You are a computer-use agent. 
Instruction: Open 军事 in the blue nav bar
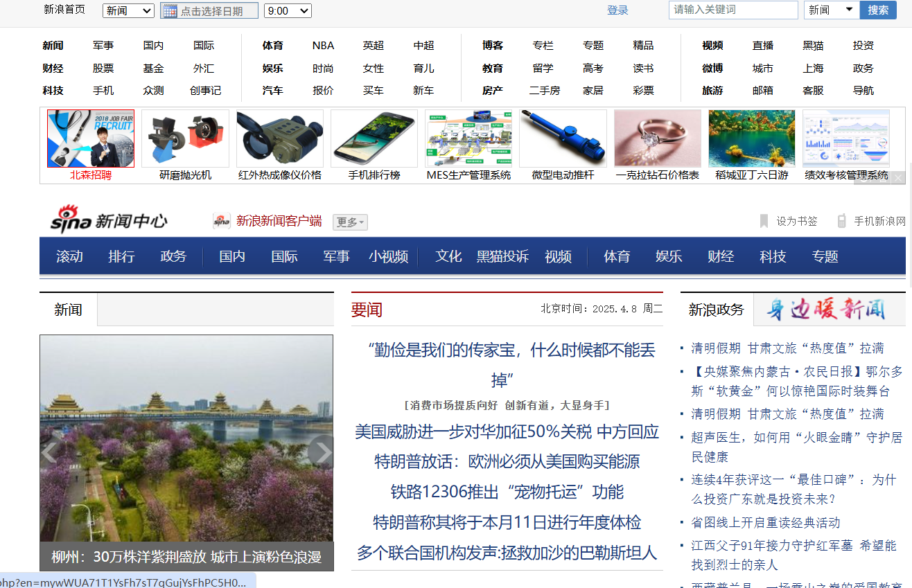(x=336, y=256)
